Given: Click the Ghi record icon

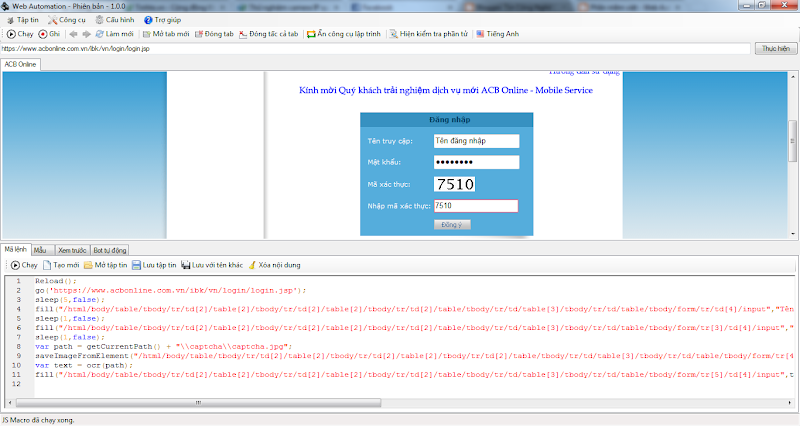Looking at the screenshot, I should click(43, 34).
